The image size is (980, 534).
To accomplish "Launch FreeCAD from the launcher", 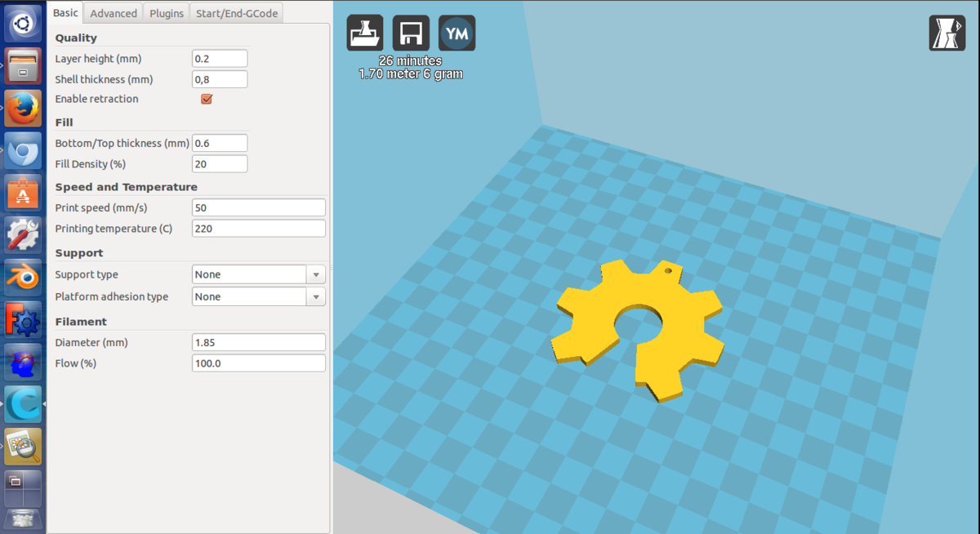I will pos(23,321).
